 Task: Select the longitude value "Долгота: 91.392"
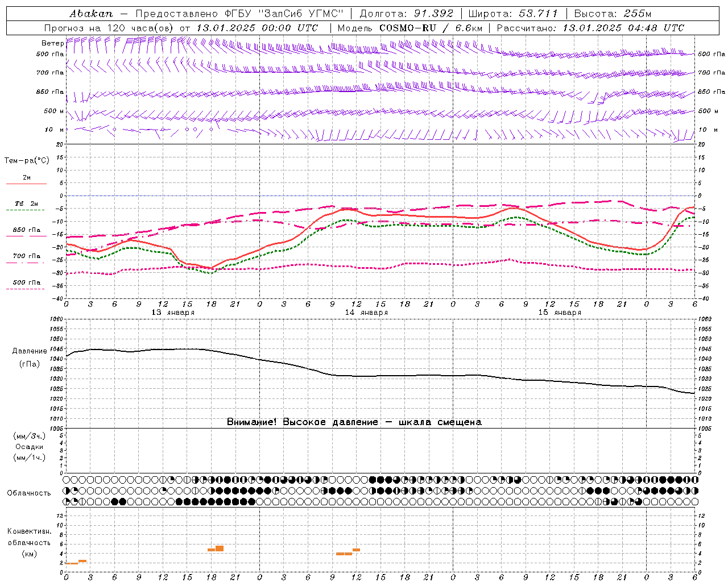click(407, 14)
